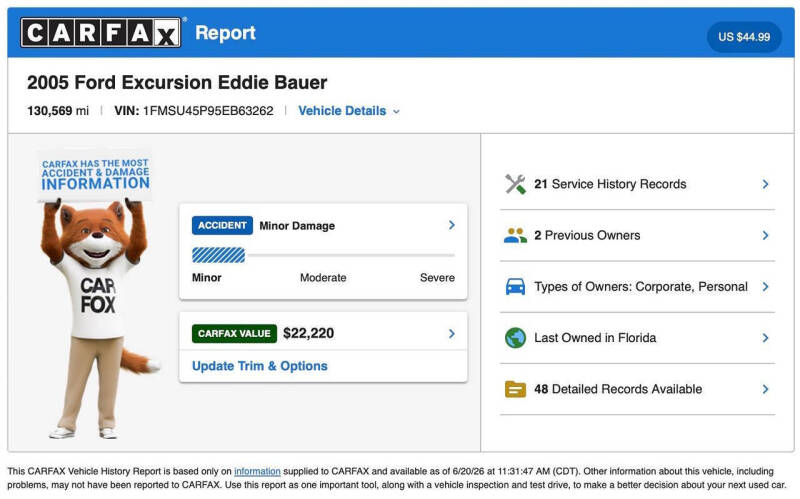
Task: Click the blue ACCIDENT badge
Action: coord(222,226)
